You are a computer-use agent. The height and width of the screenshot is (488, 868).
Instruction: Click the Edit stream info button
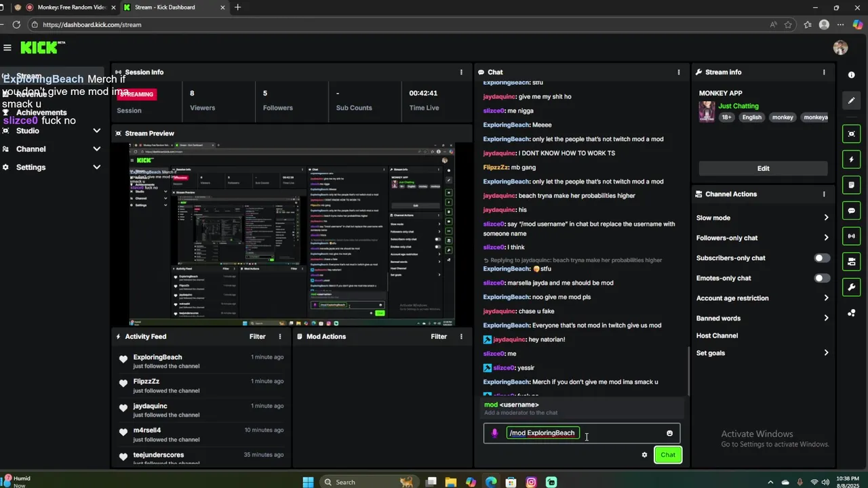763,168
